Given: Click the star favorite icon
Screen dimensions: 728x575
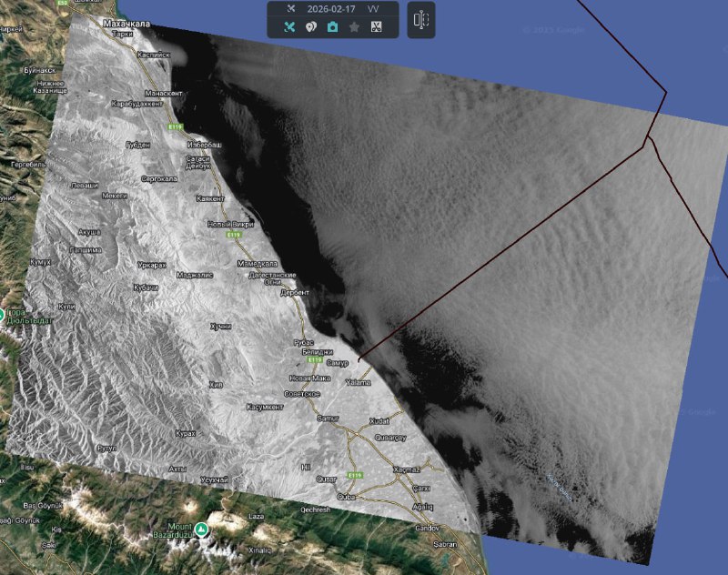Looking at the screenshot, I should pos(354,27).
